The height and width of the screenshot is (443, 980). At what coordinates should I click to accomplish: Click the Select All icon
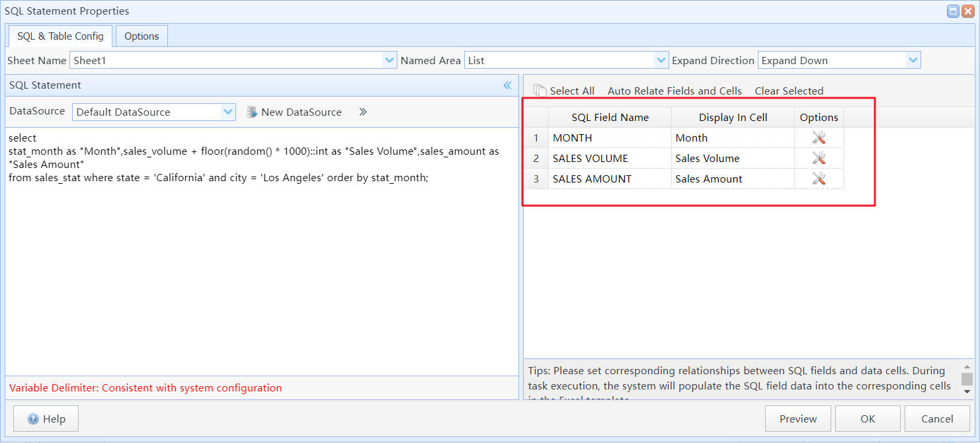point(540,91)
